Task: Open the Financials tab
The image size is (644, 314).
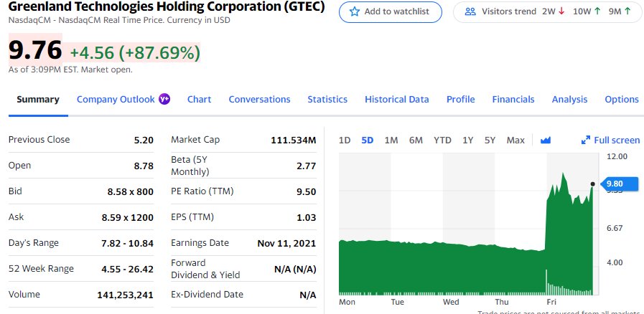Action: tap(513, 99)
